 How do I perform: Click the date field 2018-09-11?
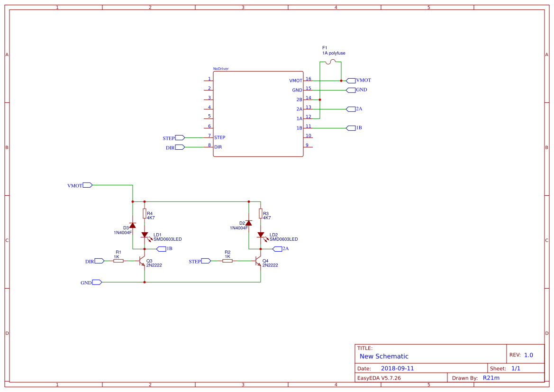pos(397,368)
